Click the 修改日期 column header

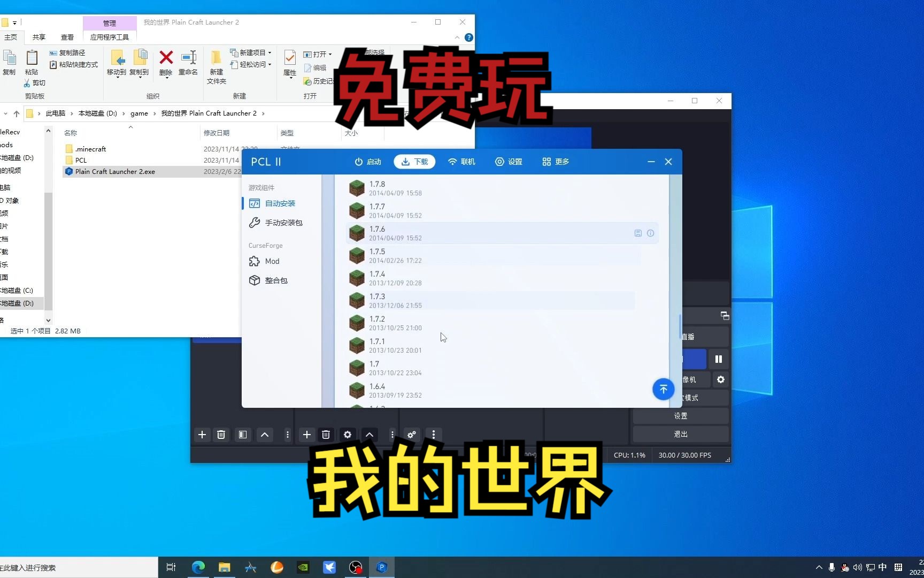click(x=217, y=133)
